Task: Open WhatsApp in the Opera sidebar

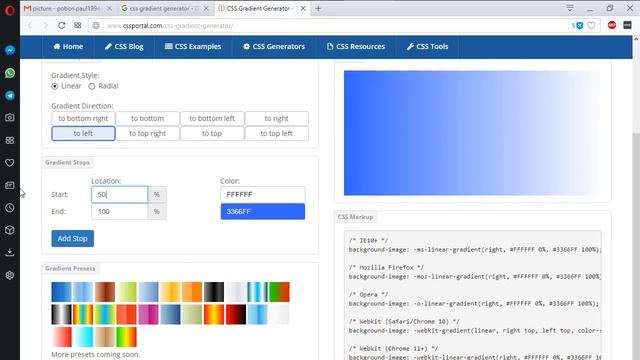Action: (x=10, y=73)
